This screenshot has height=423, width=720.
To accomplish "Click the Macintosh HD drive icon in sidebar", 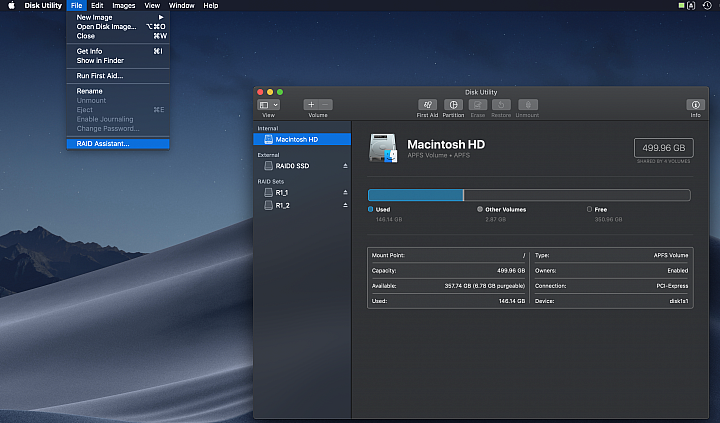I will pyautogui.click(x=268, y=139).
